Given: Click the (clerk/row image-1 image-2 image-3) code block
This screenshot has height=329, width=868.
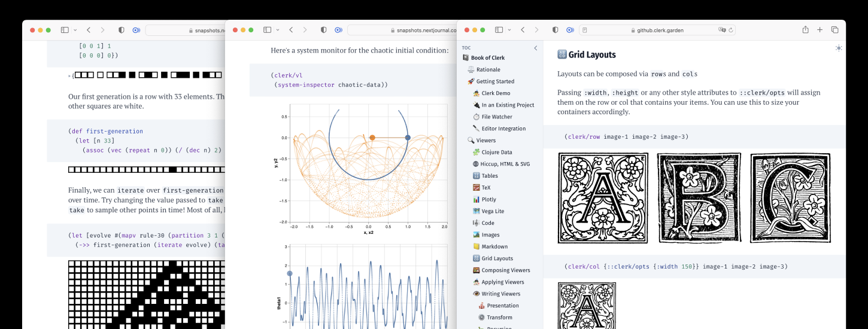Looking at the screenshot, I should click(x=694, y=137).
